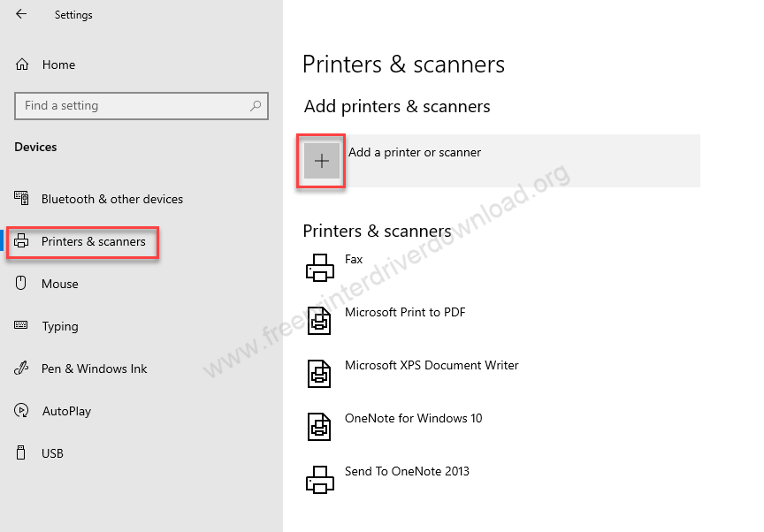Click the Printers & scanners sidebar icon
Viewport: 764px width, 532px height.
pyautogui.click(x=21, y=241)
